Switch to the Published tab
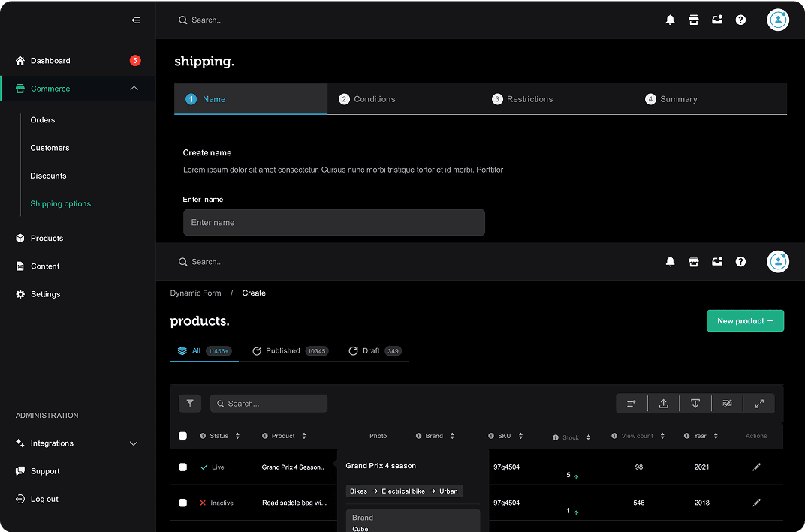The width and height of the screenshot is (805, 532). click(282, 351)
